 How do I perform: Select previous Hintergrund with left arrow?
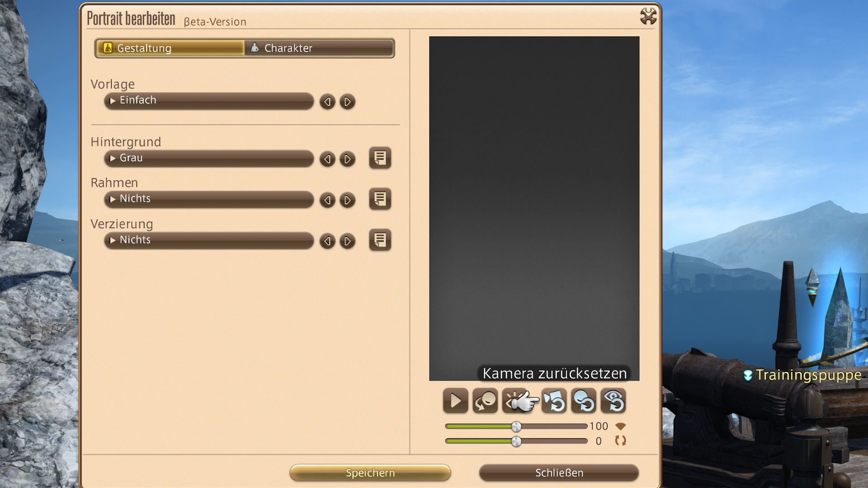click(327, 159)
